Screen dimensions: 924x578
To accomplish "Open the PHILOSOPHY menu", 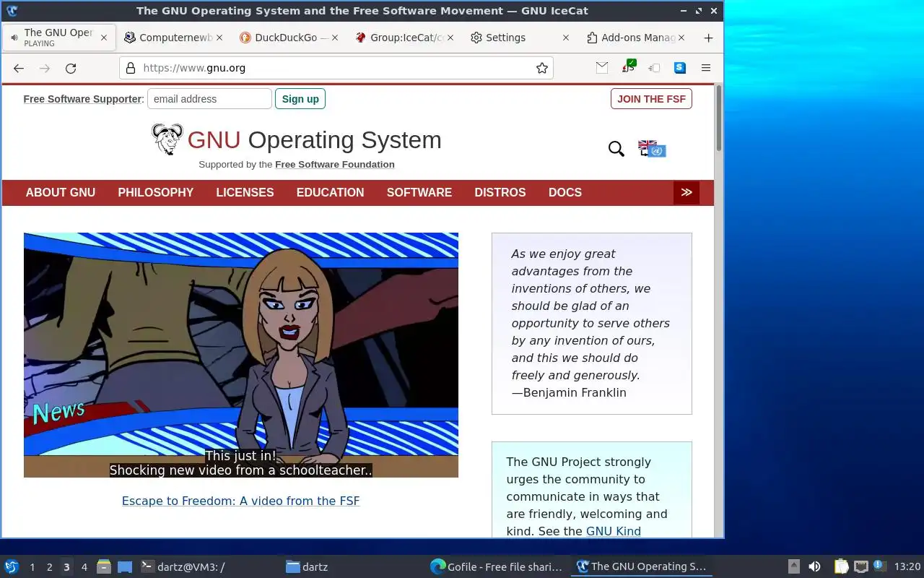I will (156, 192).
